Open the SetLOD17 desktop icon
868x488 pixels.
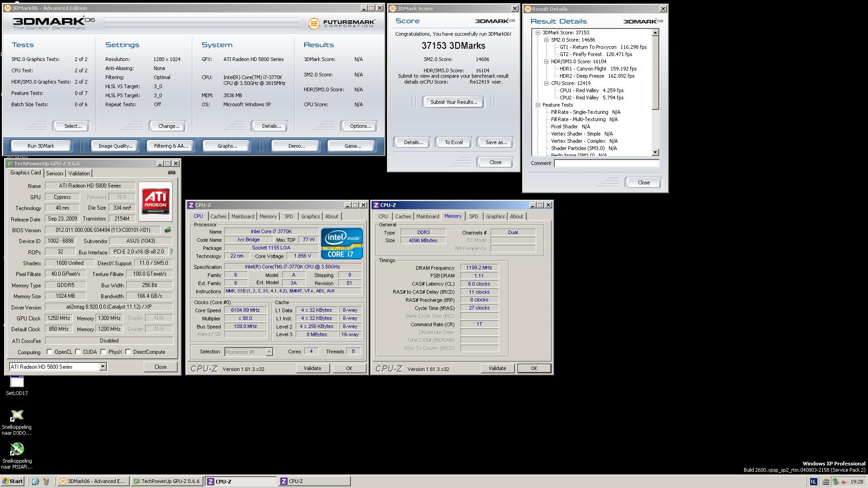click(x=17, y=382)
